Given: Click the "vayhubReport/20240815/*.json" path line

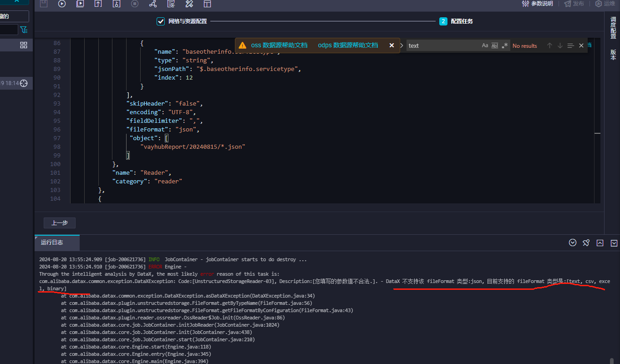Looking at the screenshot, I should click(x=193, y=147).
